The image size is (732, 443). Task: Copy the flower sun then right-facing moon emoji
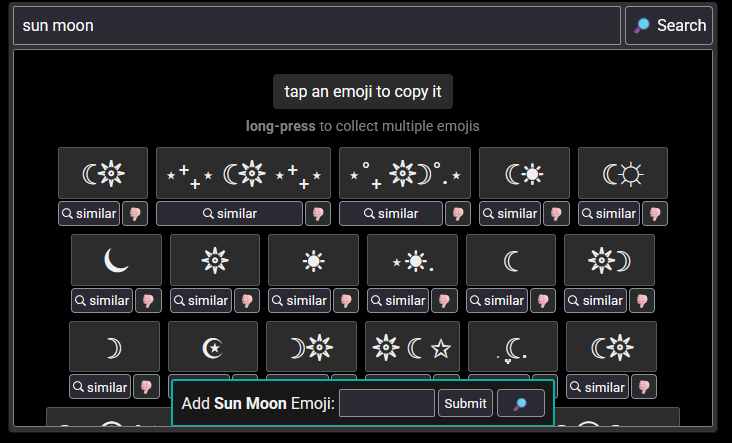pyautogui.click(x=609, y=260)
